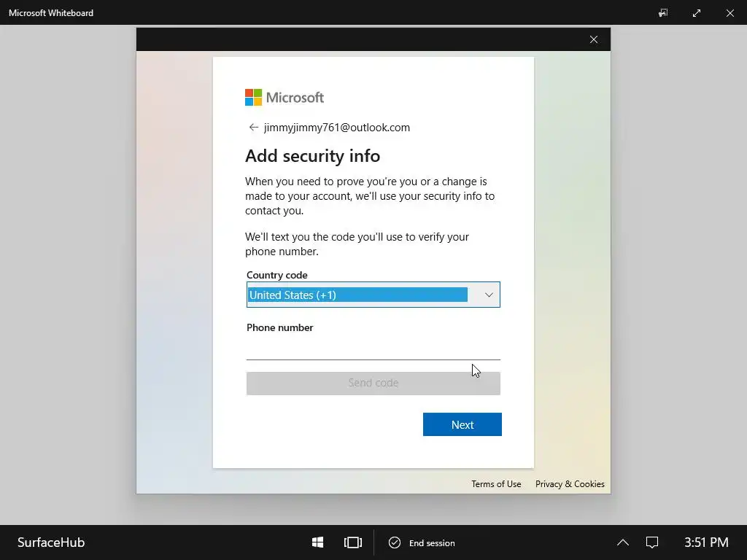The width and height of the screenshot is (747, 560).
Task: Click the Add security info heading
Action: (x=312, y=156)
